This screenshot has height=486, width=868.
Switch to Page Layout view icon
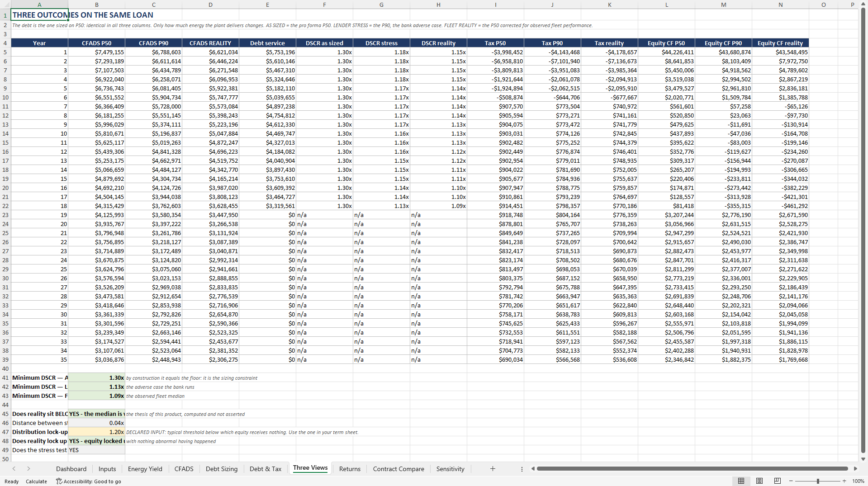click(x=759, y=481)
